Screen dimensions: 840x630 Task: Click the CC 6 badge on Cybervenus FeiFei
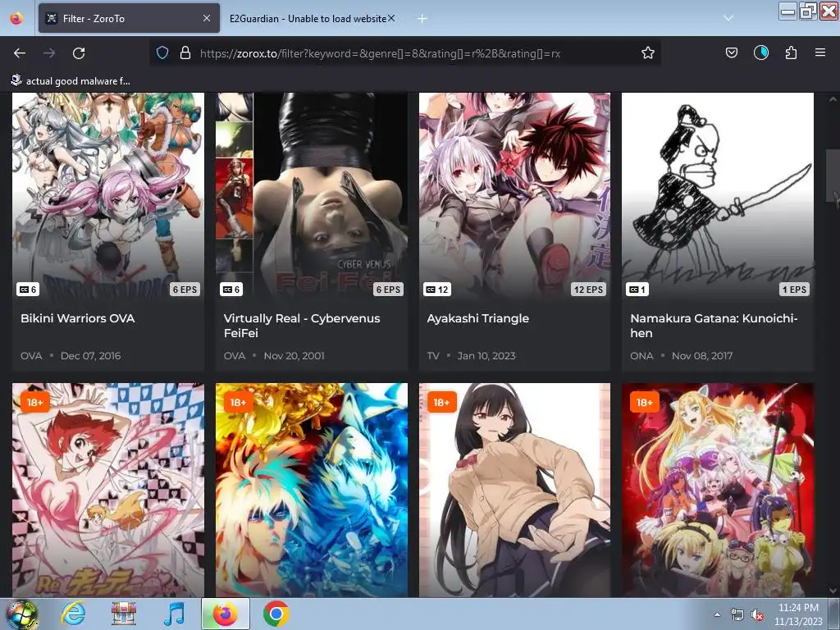(231, 290)
